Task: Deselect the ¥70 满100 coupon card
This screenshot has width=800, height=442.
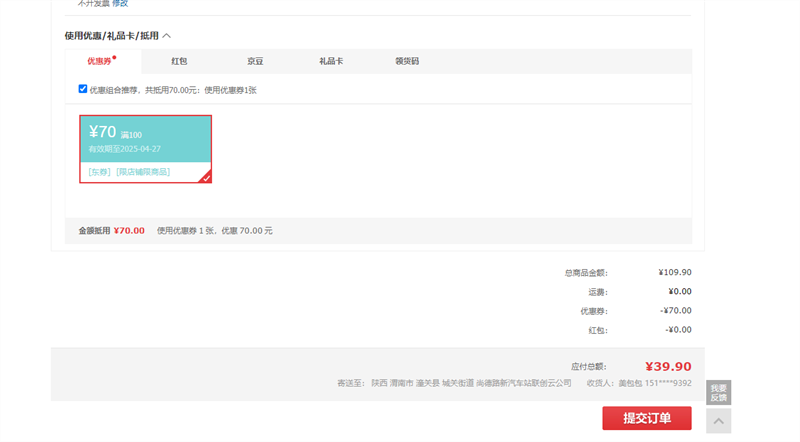Action: [145, 140]
